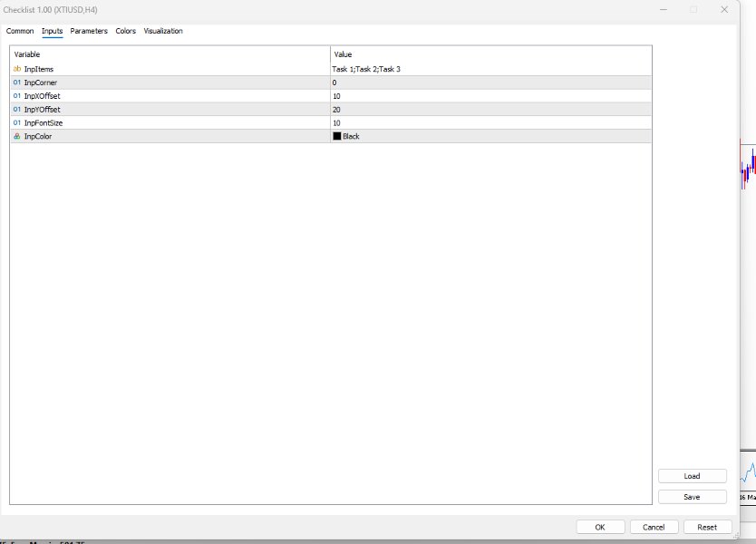This screenshot has width=756, height=544.
Task: Select the InpCorner value 0
Action: click(334, 83)
